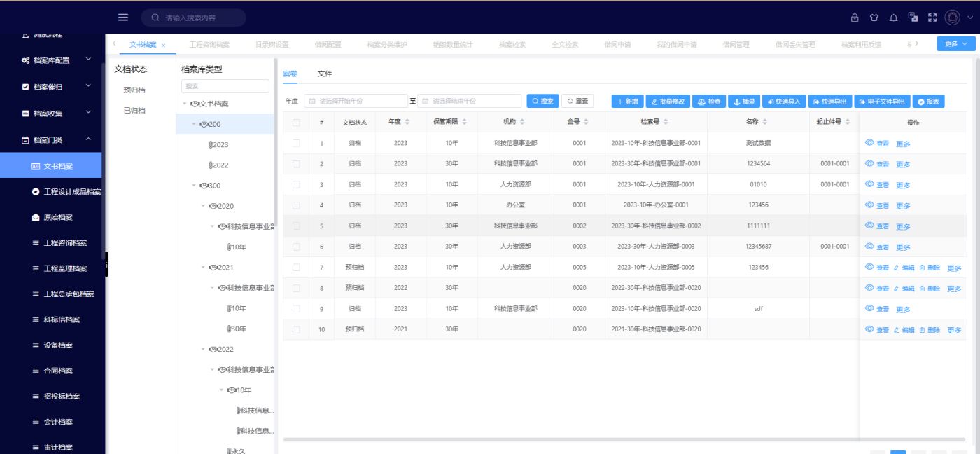Click the 新增 add button
The width and height of the screenshot is (980, 454).
pyautogui.click(x=628, y=102)
